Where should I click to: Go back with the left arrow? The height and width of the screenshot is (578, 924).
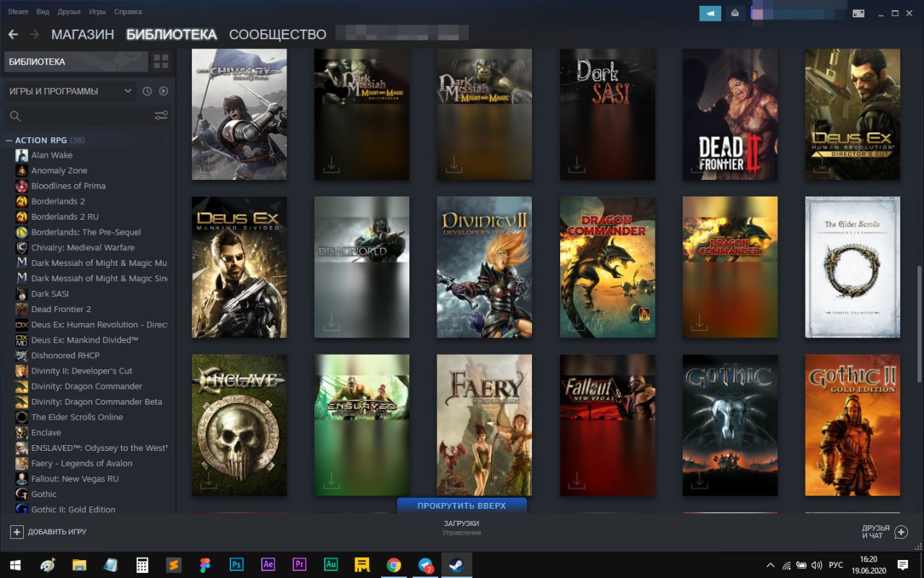pos(13,34)
